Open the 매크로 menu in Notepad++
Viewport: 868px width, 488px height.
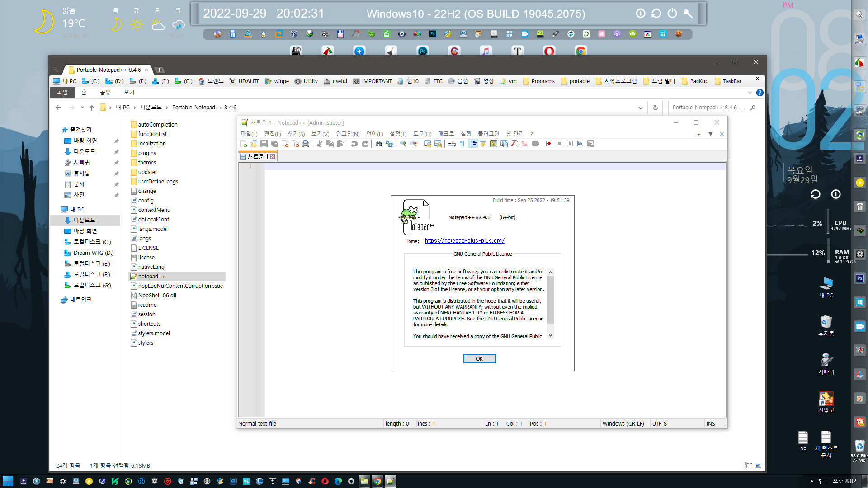click(446, 134)
